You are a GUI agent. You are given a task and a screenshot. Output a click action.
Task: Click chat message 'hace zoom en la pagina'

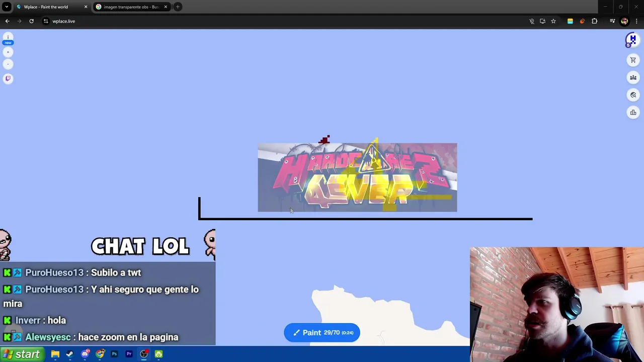(128, 337)
